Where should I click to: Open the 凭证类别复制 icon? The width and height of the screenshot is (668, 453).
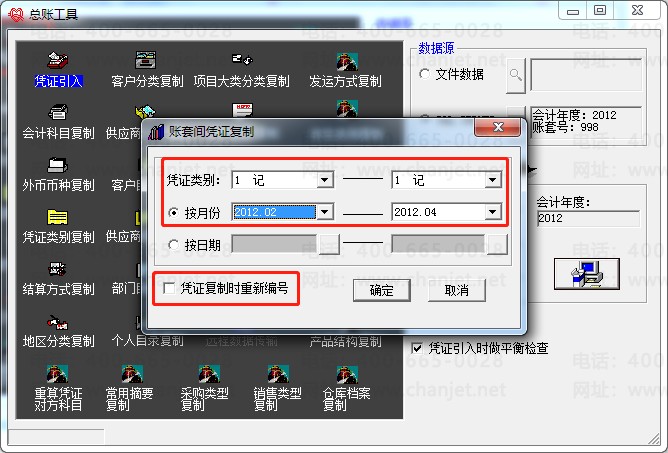[58, 219]
